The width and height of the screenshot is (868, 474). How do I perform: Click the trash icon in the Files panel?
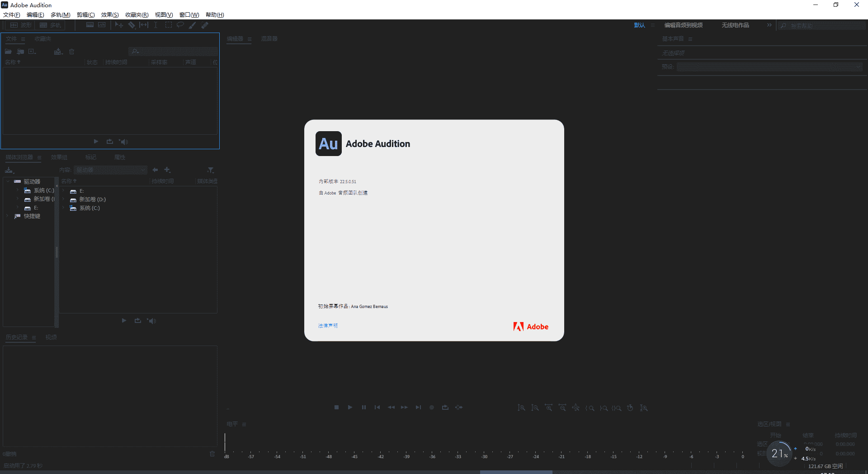71,52
